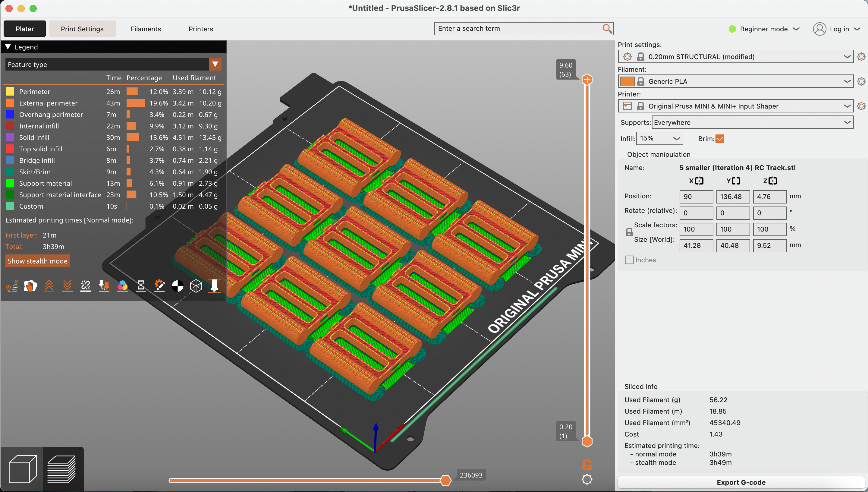
Task: Switch to the Filaments tab
Action: (x=146, y=29)
